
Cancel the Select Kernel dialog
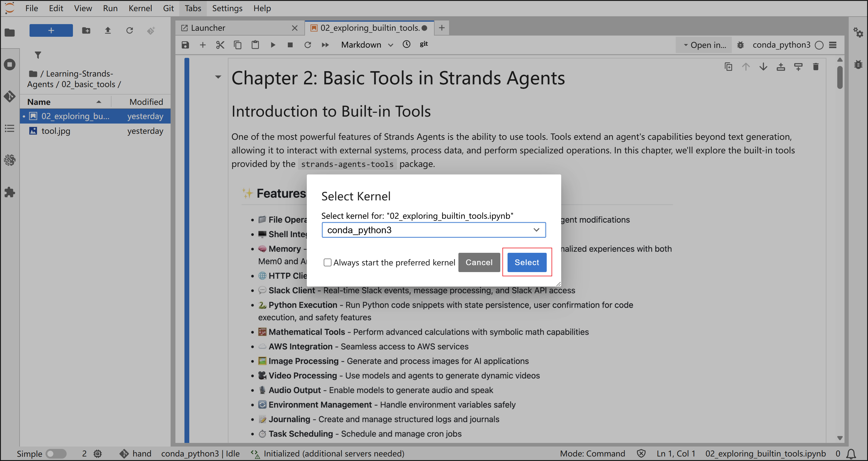(x=479, y=262)
